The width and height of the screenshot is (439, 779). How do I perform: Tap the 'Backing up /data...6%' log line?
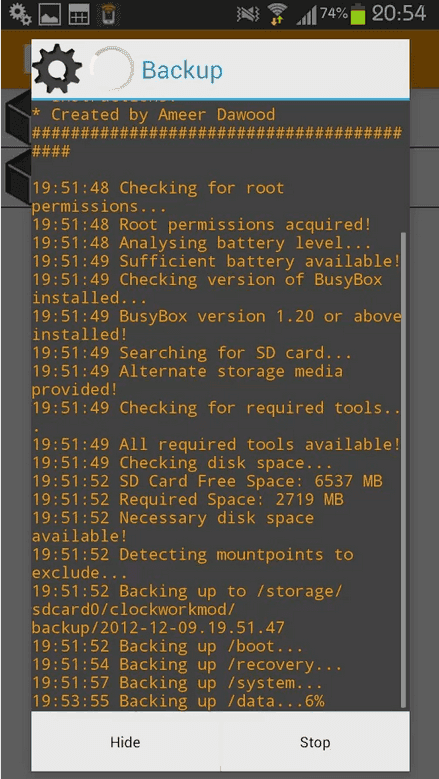pos(178,701)
